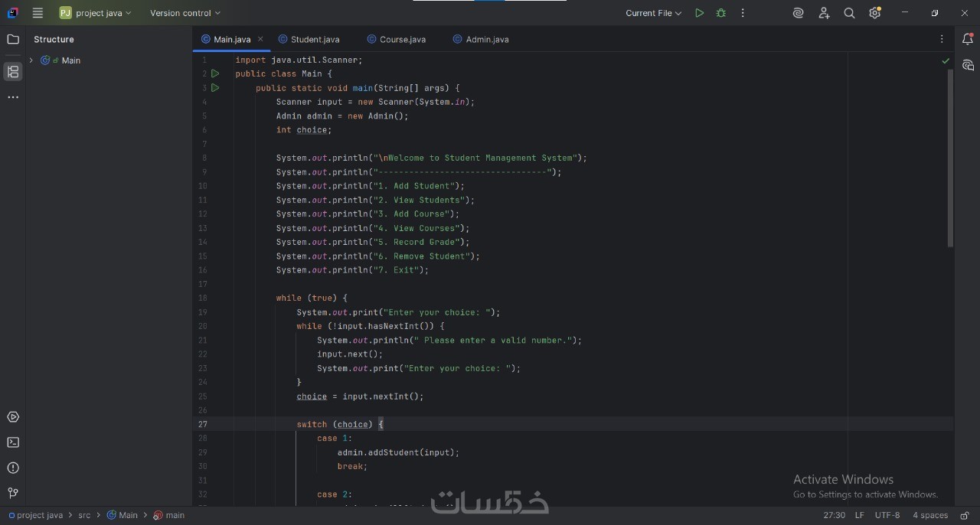Switch to the Student.java tab
Screen dimensions: 980x525
tap(309, 39)
